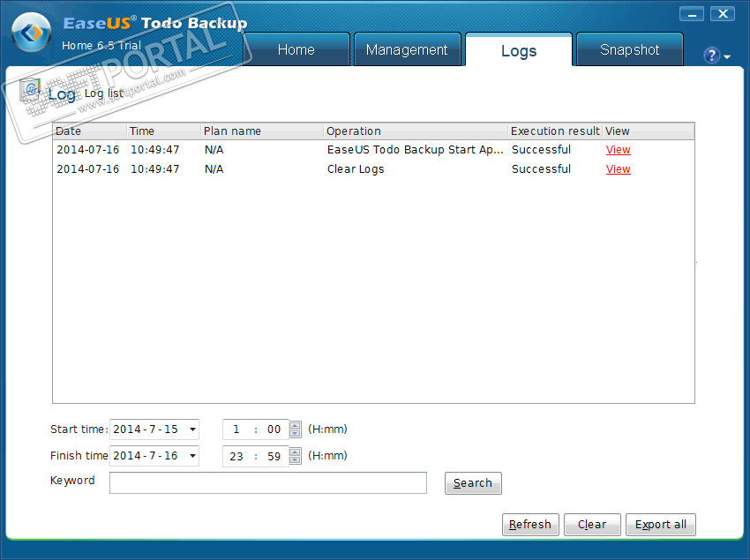Viewport: 750px width, 560px height.
Task: Select the Logs tab
Action: (519, 49)
